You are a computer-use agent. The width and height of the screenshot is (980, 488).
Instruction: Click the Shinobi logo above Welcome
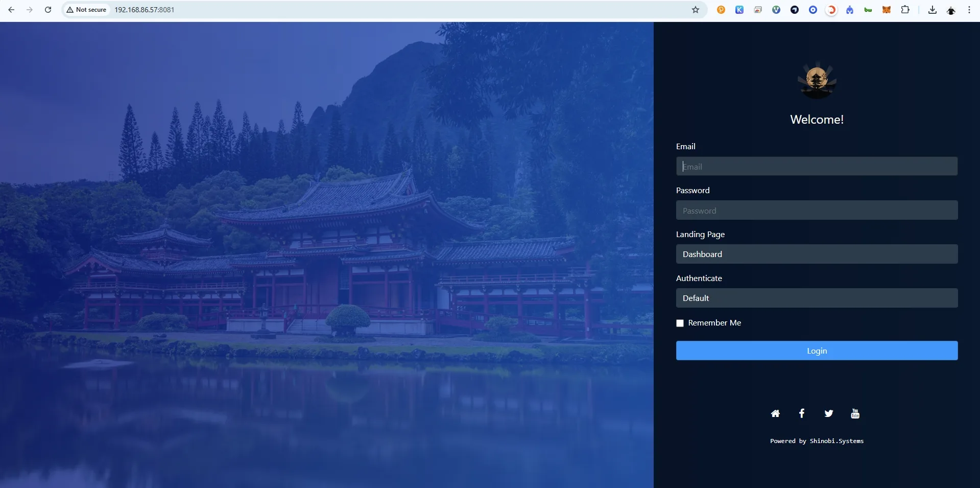tap(817, 81)
